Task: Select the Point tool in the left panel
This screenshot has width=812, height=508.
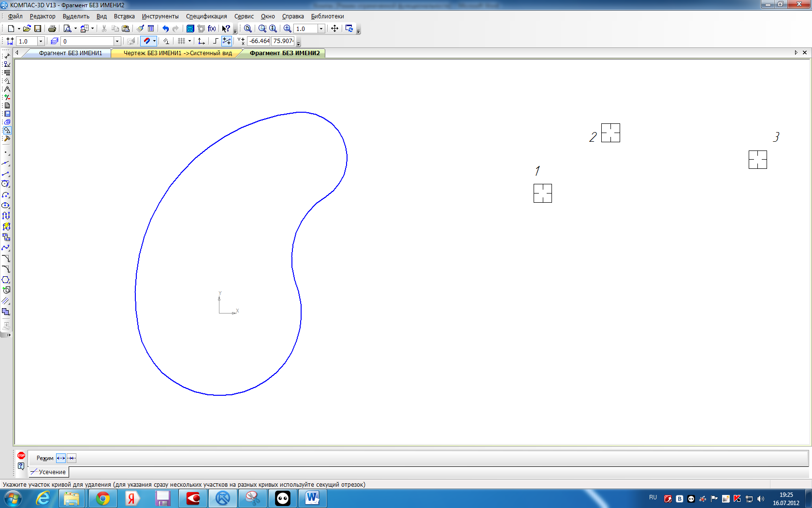Action: pos(6,153)
